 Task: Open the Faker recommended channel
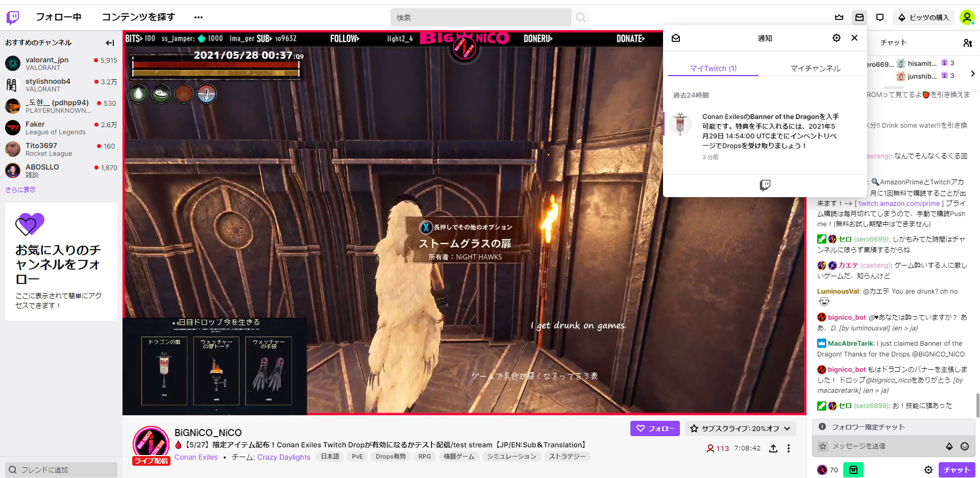[x=61, y=128]
